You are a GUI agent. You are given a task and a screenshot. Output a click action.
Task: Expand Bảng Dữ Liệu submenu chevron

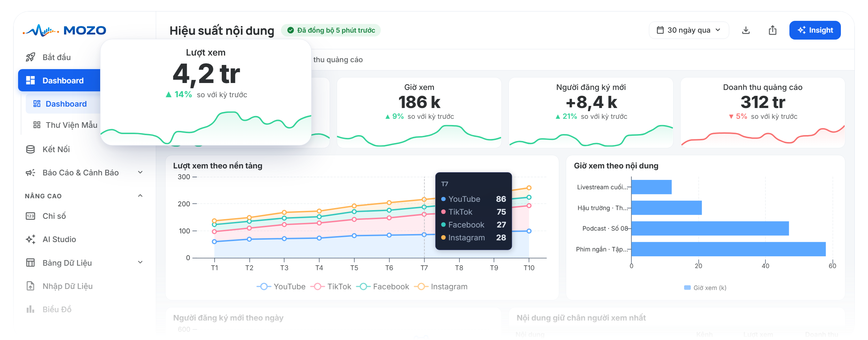(x=140, y=262)
